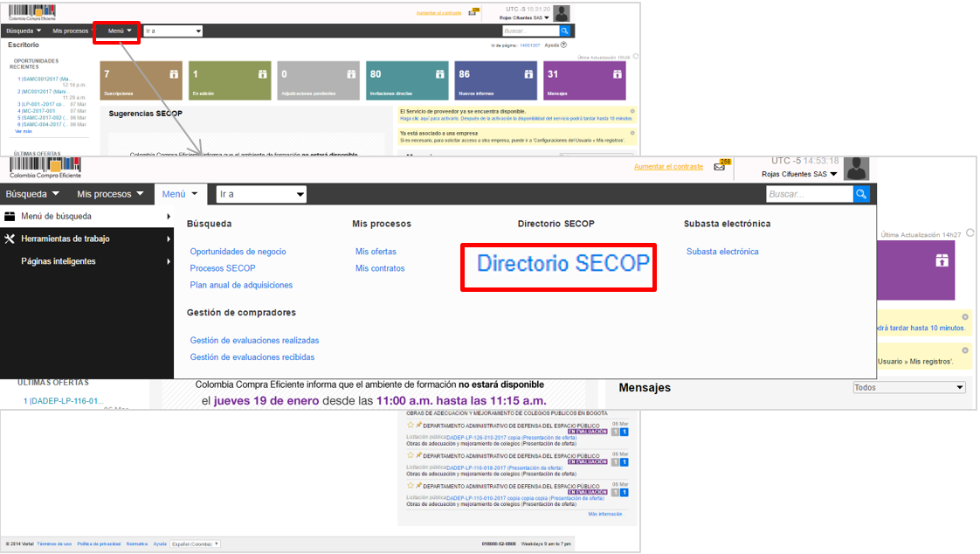Open the Subasta electrónica link
This screenshot has height=554, width=980.
pos(722,252)
